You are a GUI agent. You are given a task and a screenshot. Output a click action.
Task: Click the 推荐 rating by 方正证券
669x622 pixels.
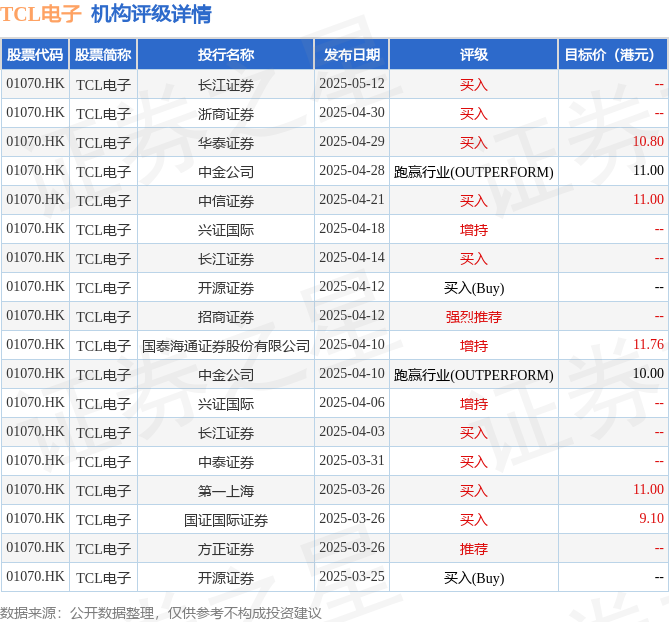[474, 549]
